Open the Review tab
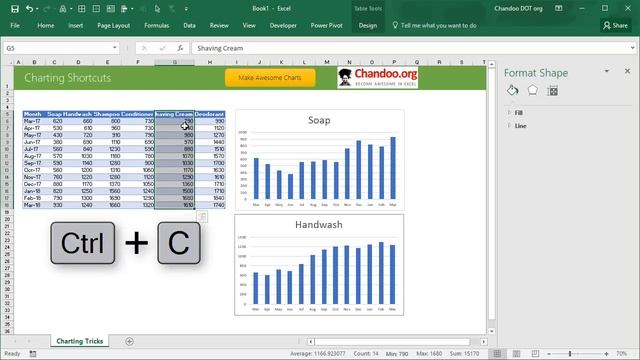640x360 pixels. pyautogui.click(x=219, y=25)
